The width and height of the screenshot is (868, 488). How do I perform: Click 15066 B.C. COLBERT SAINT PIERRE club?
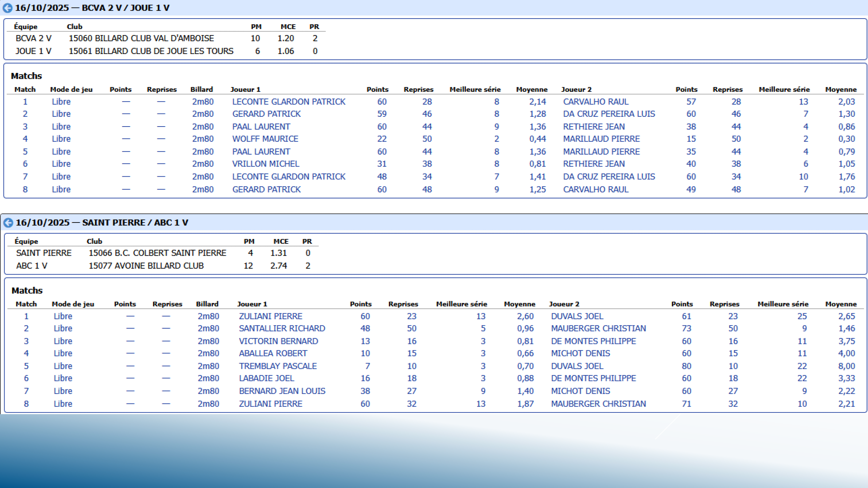(x=157, y=253)
